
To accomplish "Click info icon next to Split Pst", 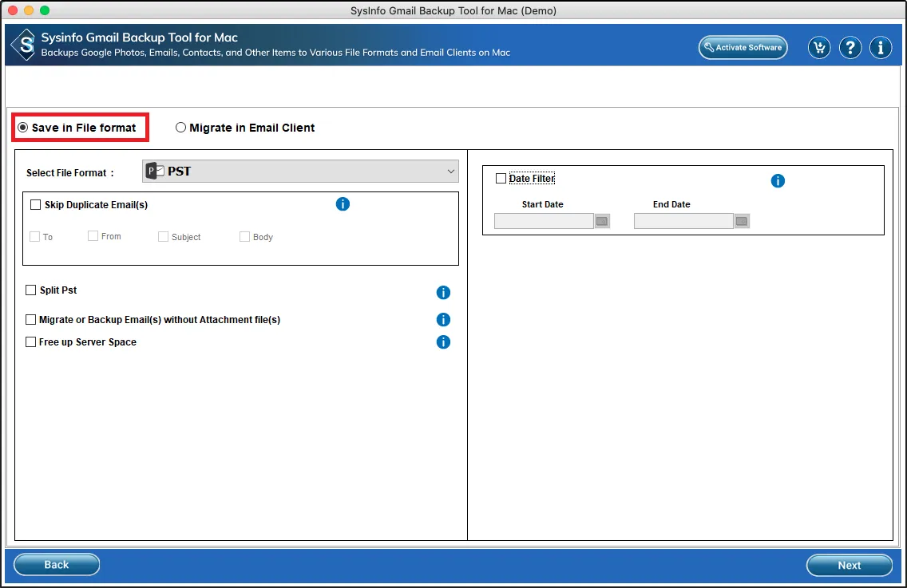I will tap(443, 293).
